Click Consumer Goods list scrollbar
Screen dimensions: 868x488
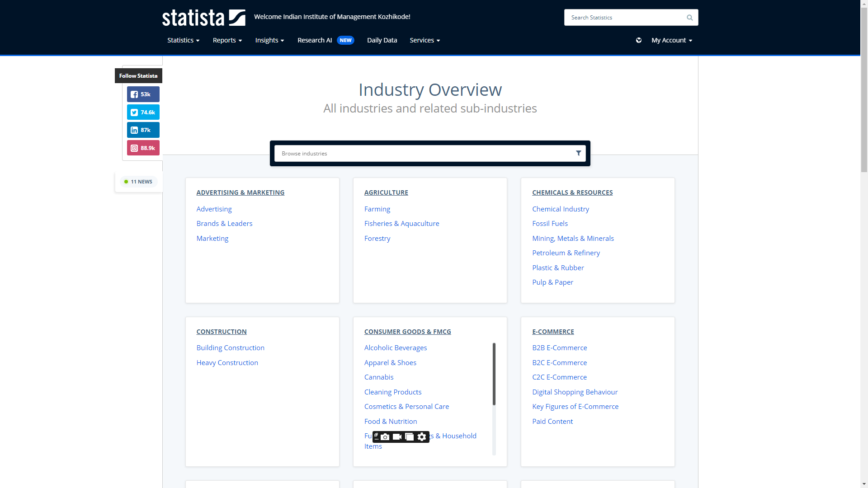pos(494,375)
